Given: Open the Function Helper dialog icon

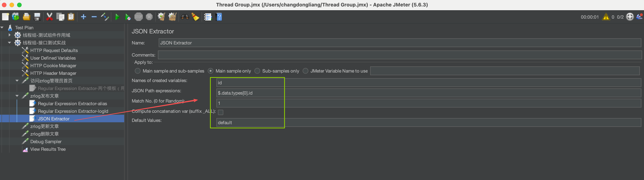Looking at the screenshot, I should pyautogui.click(x=208, y=17).
